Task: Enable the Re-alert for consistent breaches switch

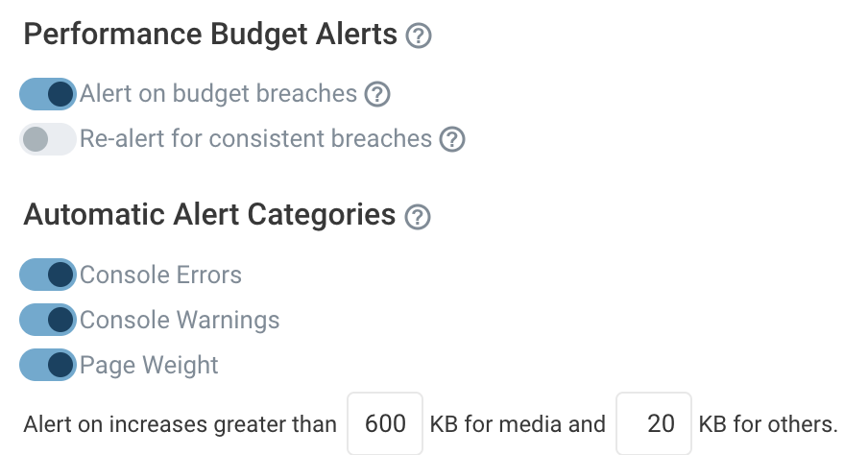Action: click(48, 139)
